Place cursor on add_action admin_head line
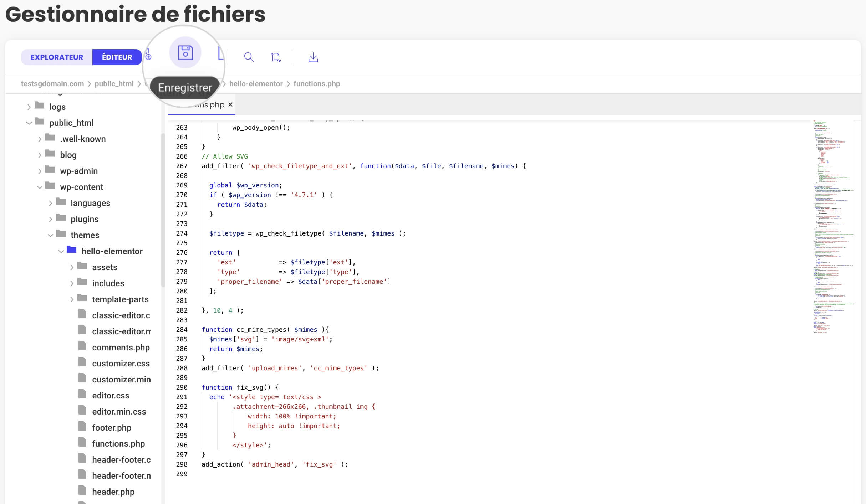The width and height of the screenshot is (866, 504). [274, 464]
